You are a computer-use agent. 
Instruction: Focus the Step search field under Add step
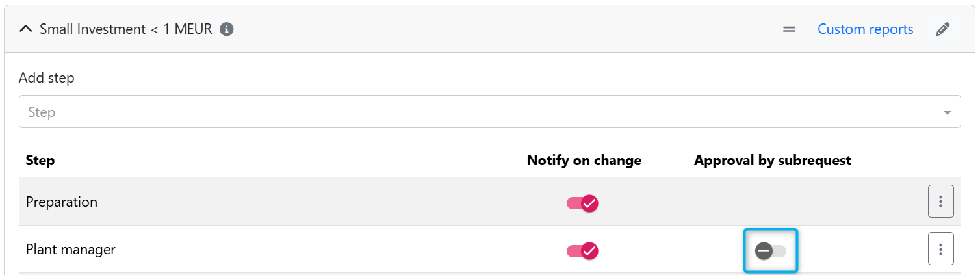(x=489, y=112)
